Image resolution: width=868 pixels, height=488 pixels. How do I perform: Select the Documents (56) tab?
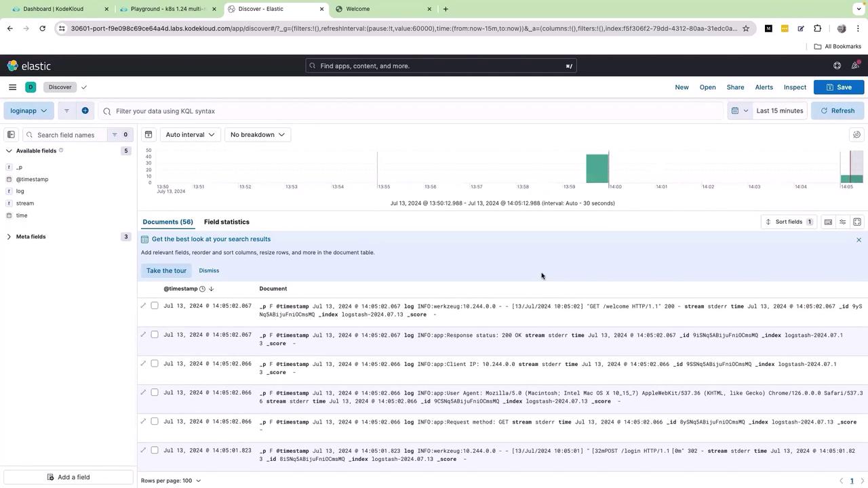[167, 222]
